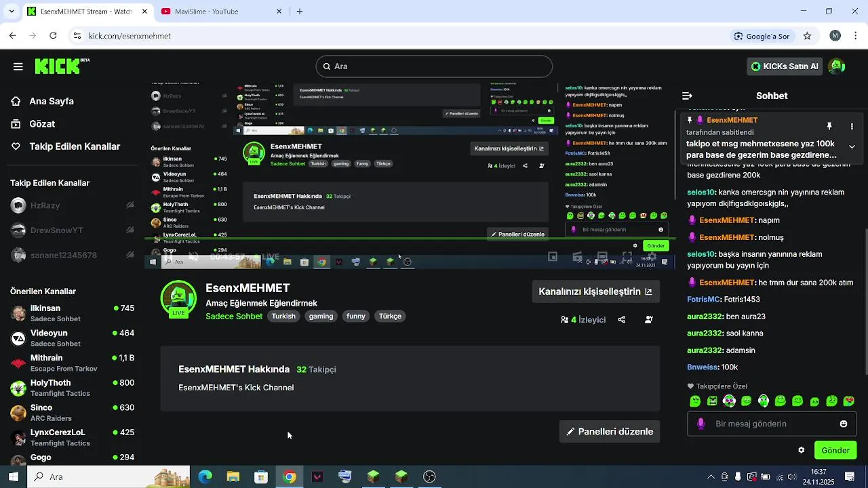
Task: Select the gaming tag
Action: coord(321,317)
